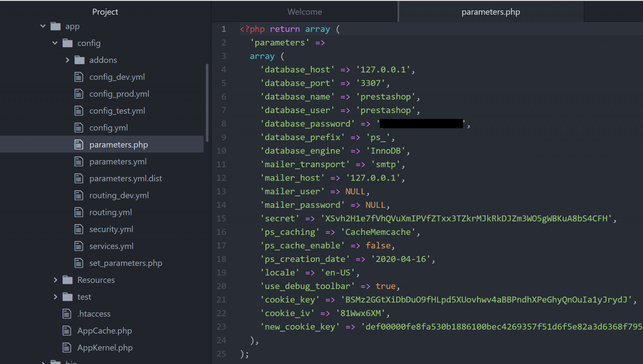Select parameters.php in the project tree
The image size is (643, 364).
click(x=119, y=145)
